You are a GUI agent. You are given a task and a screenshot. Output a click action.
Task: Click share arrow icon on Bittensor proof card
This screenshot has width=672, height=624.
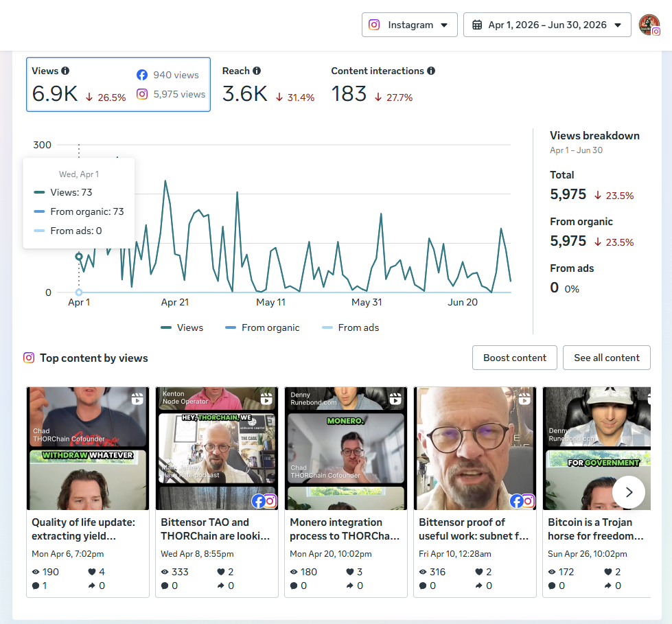coord(478,586)
